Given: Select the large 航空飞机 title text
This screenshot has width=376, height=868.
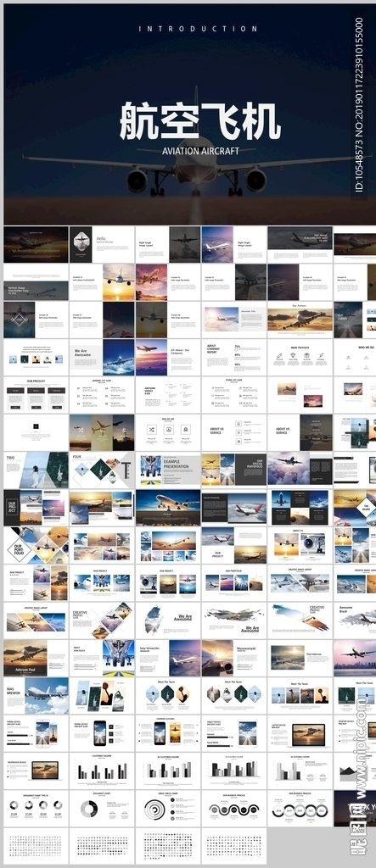Looking at the screenshot, I should (200, 120).
